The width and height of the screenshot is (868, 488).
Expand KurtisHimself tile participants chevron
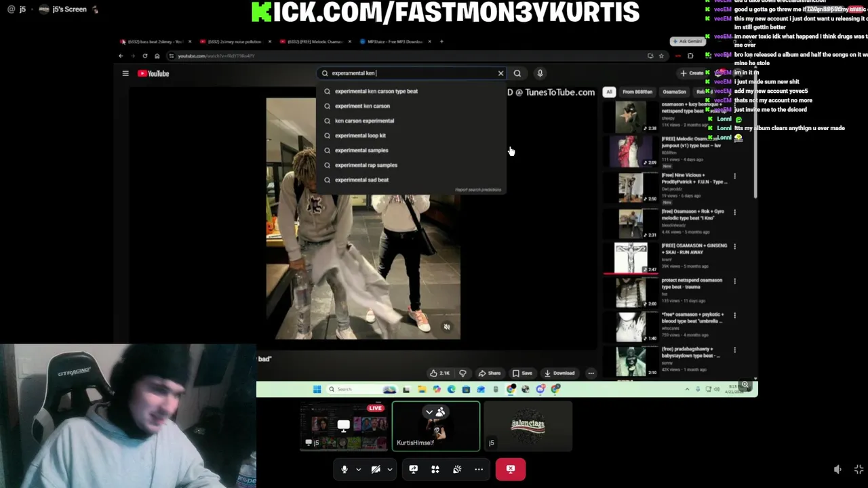429,412
